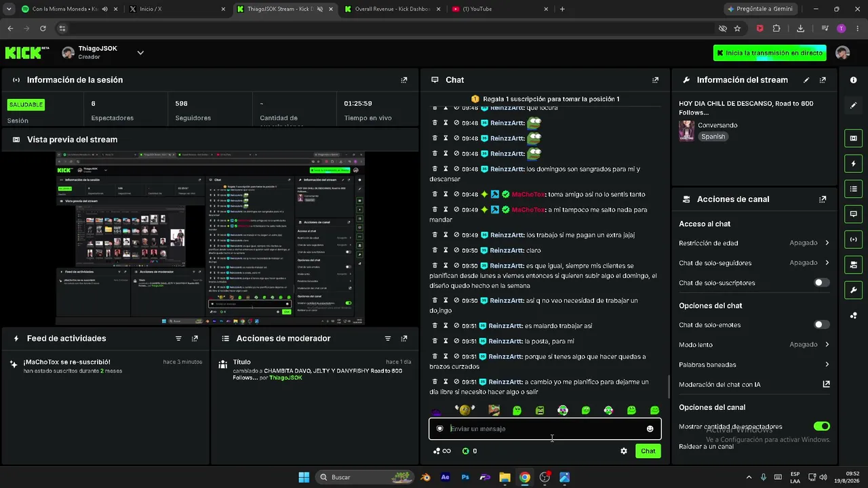Pop out the Feed de actividades panel
Screen dimensions: 868x488
click(195, 338)
